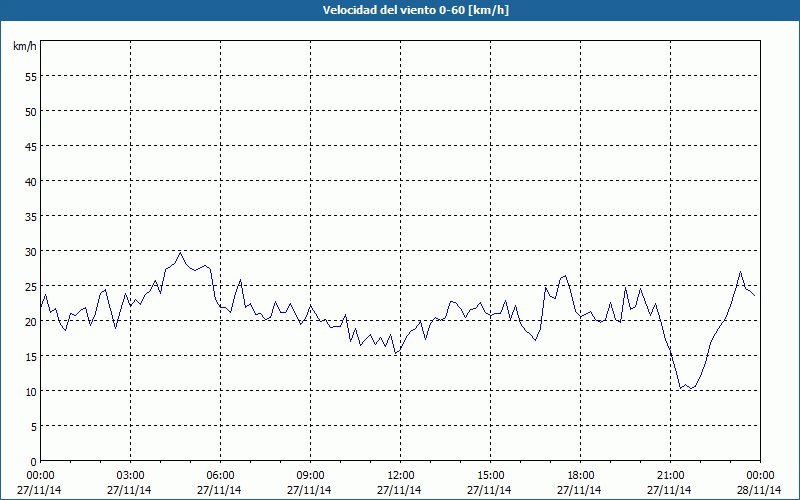Click the 28/11/14 date label
The width and height of the screenshot is (800, 500).
759,490
